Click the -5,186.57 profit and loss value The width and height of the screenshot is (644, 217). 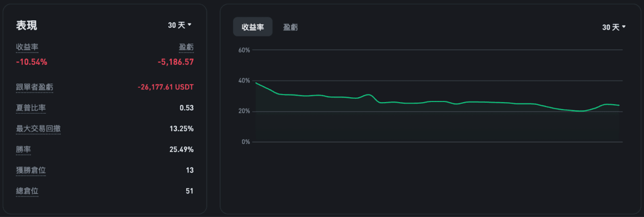click(x=175, y=62)
